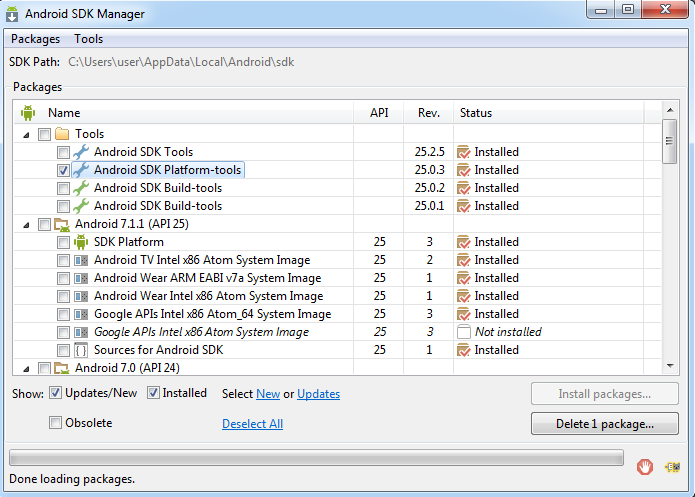Image resolution: width=695 pixels, height=497 pixels.
Task: Click the installed status icon for SDK Platform
Action: [x=464, y=242]
